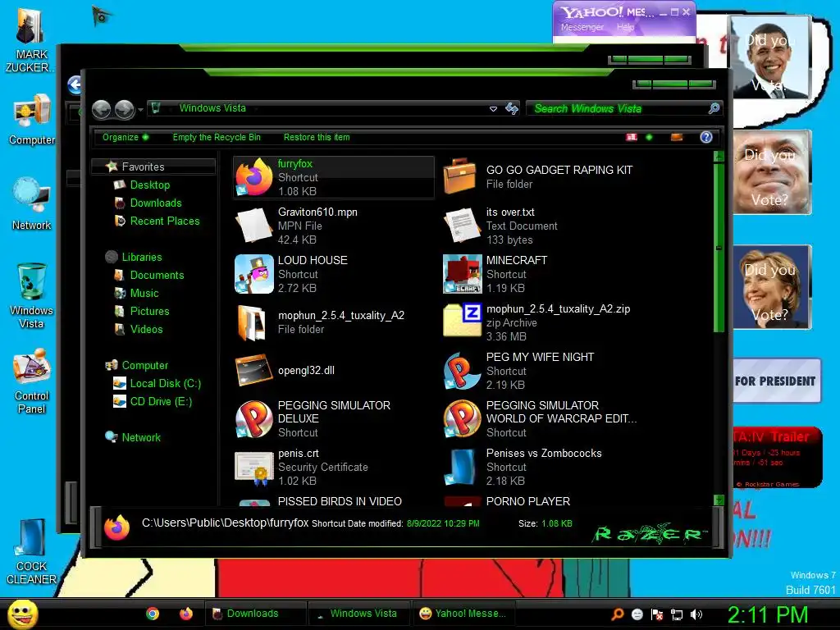Change view using the views toolbar icon
840x630 pixels.
tap(632, 137)
